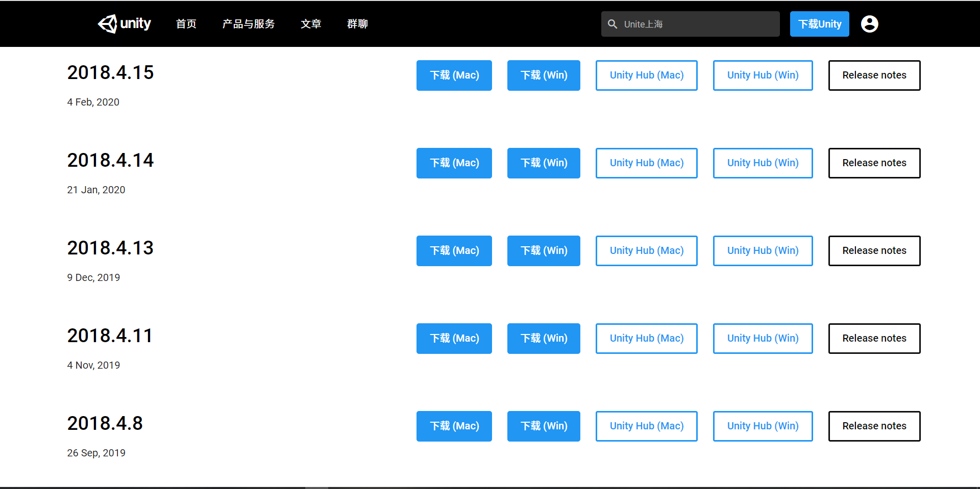
Task: Open the 文章 menu item
Action: [x=311, y=24]
